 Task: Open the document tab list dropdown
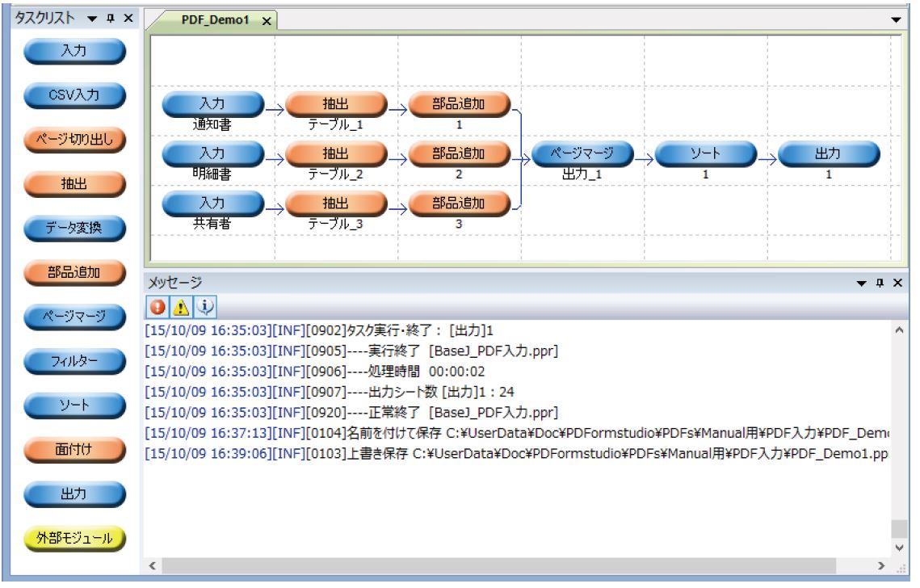(x=895, y=19)
